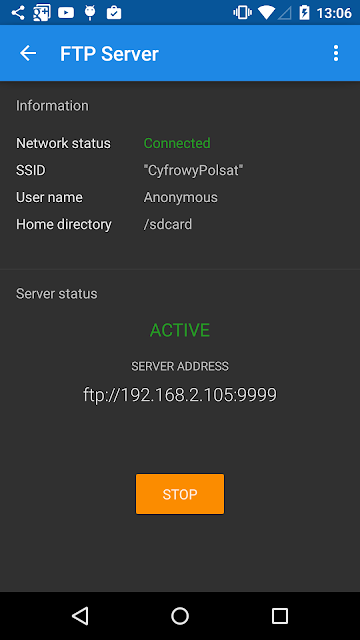360x640 pixels.
Task: Tap the "CyfrowyPolsat" SSID value
Action: [193, 171]
